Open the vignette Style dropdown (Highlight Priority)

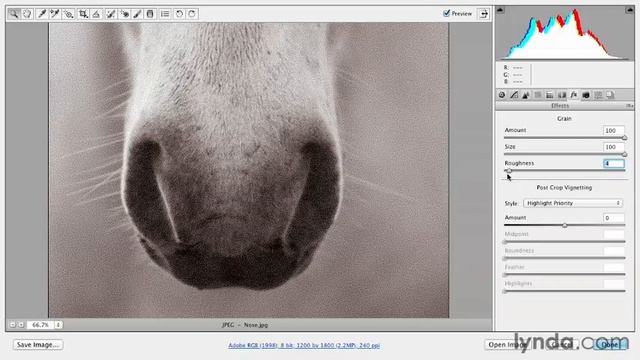(573, 203)
